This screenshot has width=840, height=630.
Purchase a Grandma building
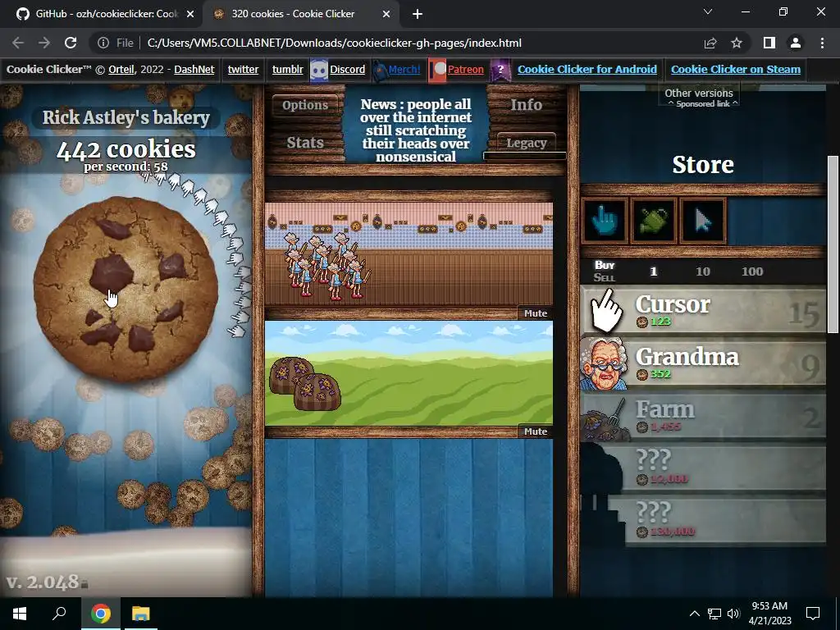(703, 363)
